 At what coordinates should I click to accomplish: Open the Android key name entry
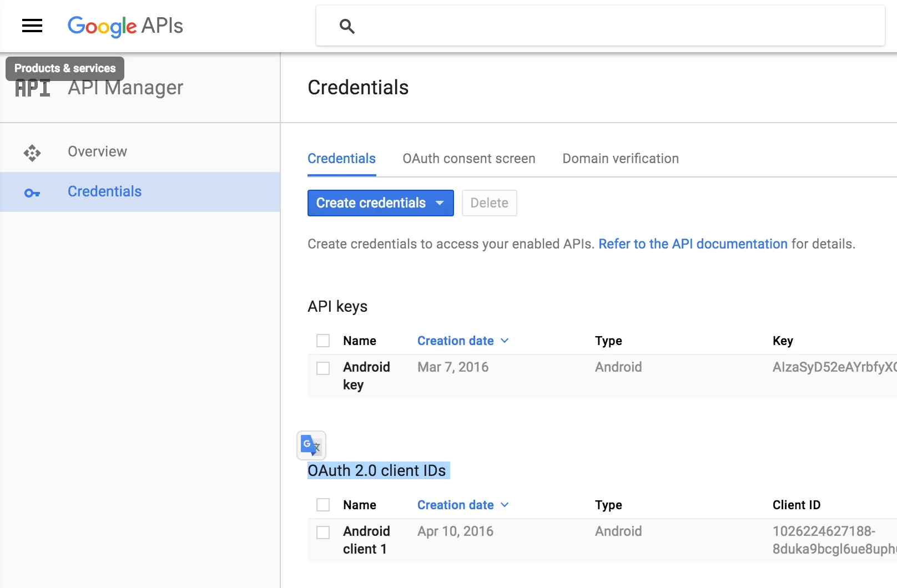coord(366,376)
